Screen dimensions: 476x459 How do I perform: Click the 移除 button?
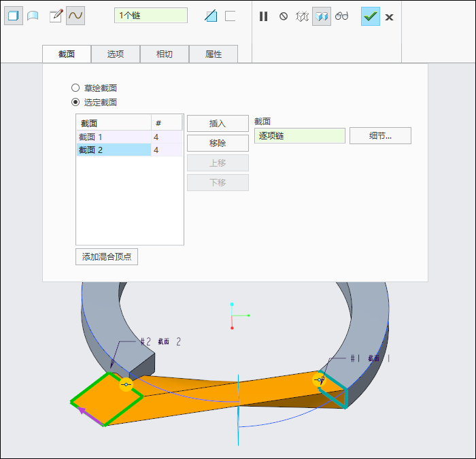[218, 143]
